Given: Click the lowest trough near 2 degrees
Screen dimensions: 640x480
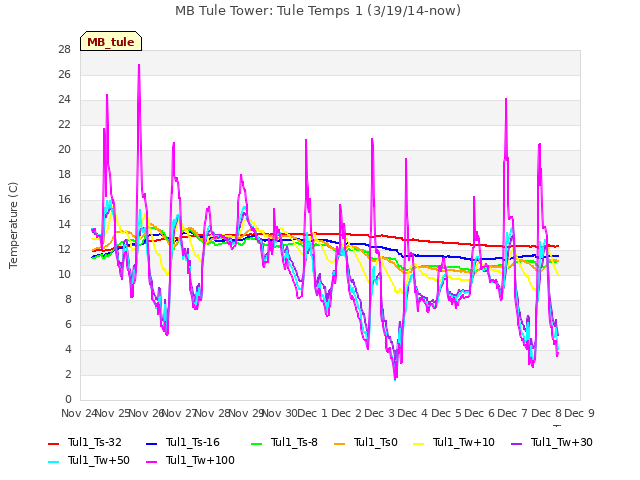Looking at the screenshot, I should tap(395, 379).
